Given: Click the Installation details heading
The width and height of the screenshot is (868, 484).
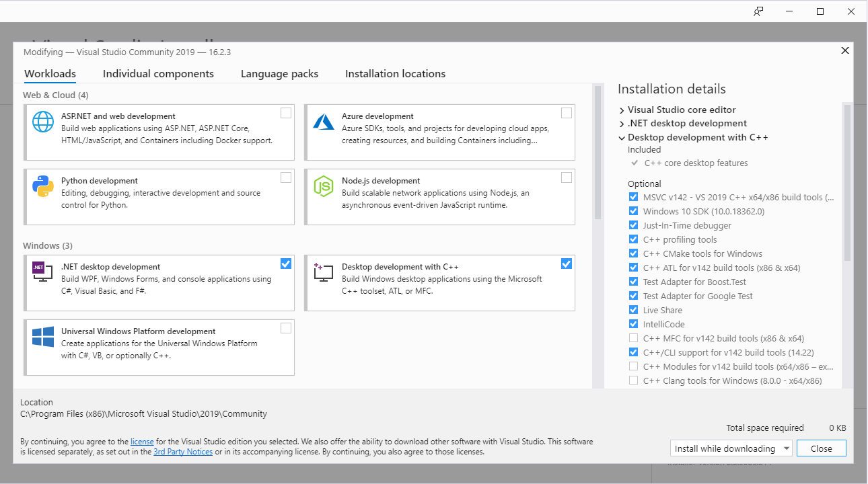Looking at the screenshot, I should 672,89.
